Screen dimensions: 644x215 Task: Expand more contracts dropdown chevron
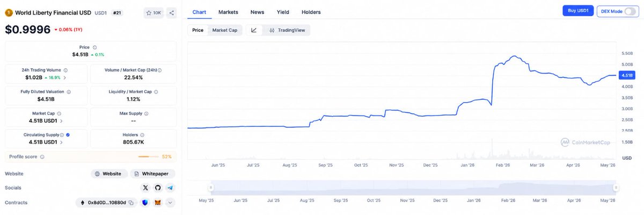coord(170,203)
